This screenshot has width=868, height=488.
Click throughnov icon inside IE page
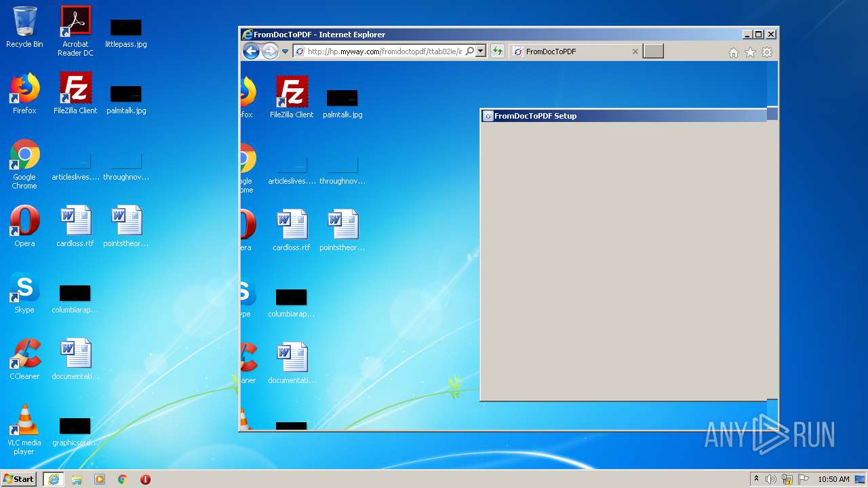coord(342,171)
